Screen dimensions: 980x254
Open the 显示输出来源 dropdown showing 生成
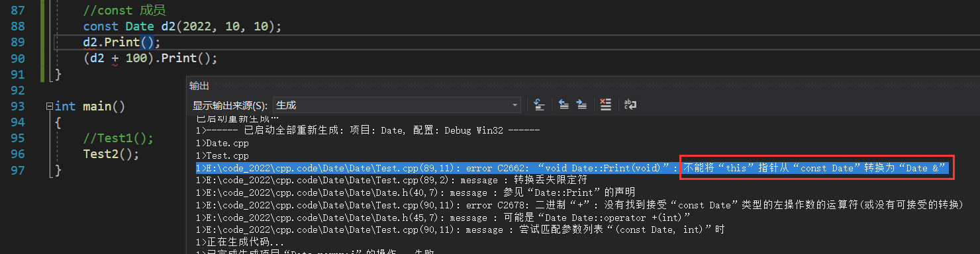[397, 105]
